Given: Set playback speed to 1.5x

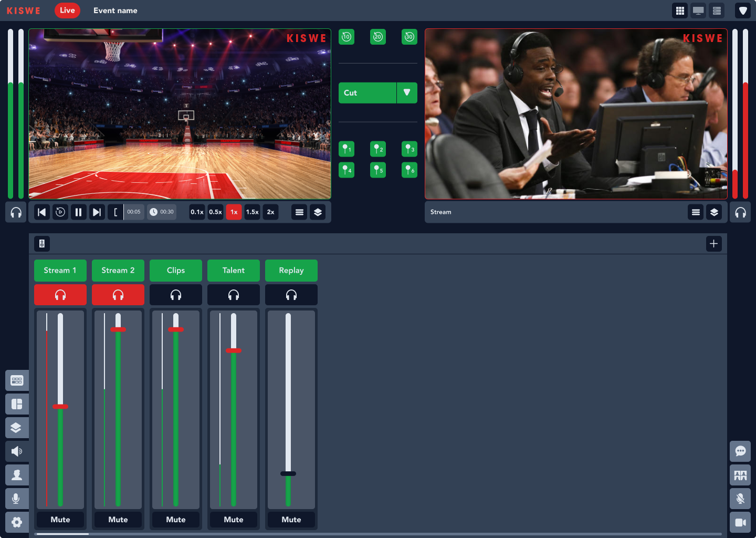Looking at the screenshot, I should (x=252, y=212).
